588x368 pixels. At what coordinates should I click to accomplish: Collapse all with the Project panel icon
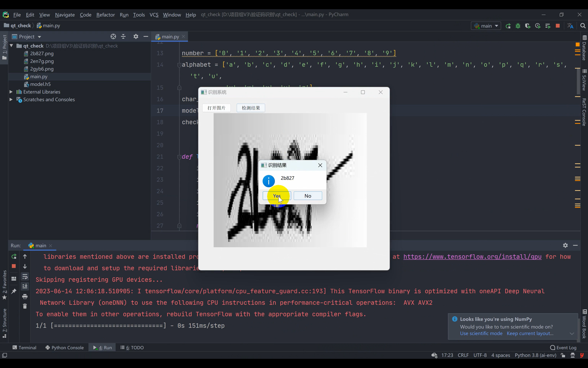(x=123, y=37)
